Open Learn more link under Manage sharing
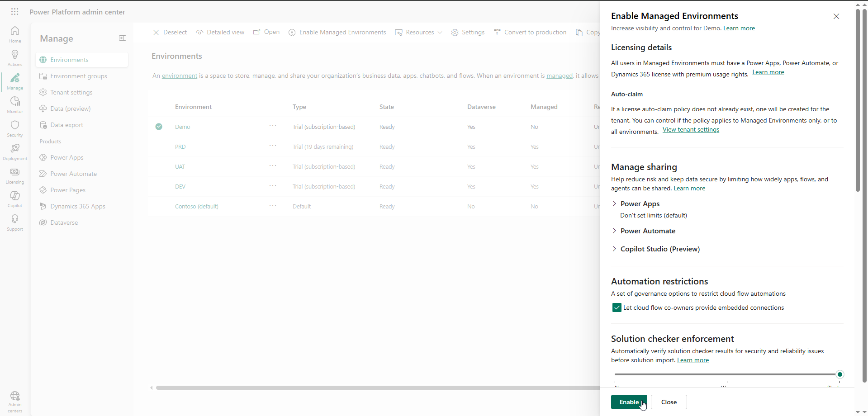 point(689,189)
